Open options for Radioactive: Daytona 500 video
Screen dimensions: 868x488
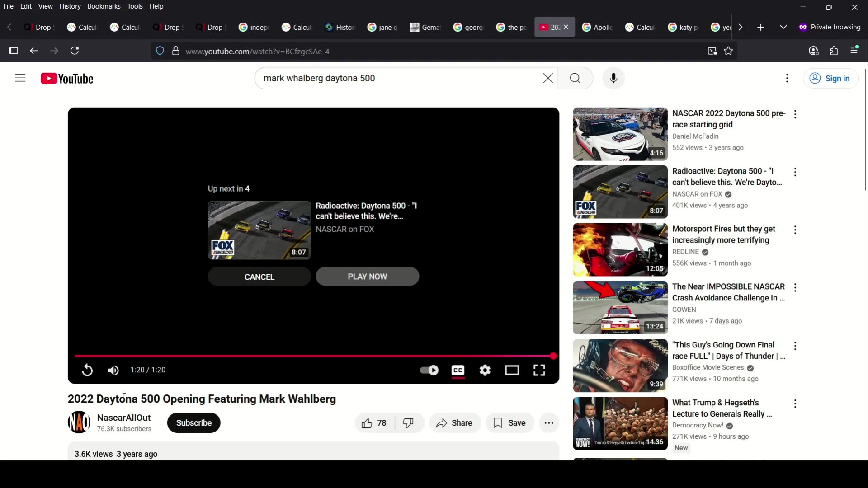pyautogui.click(x=796, y=172)
